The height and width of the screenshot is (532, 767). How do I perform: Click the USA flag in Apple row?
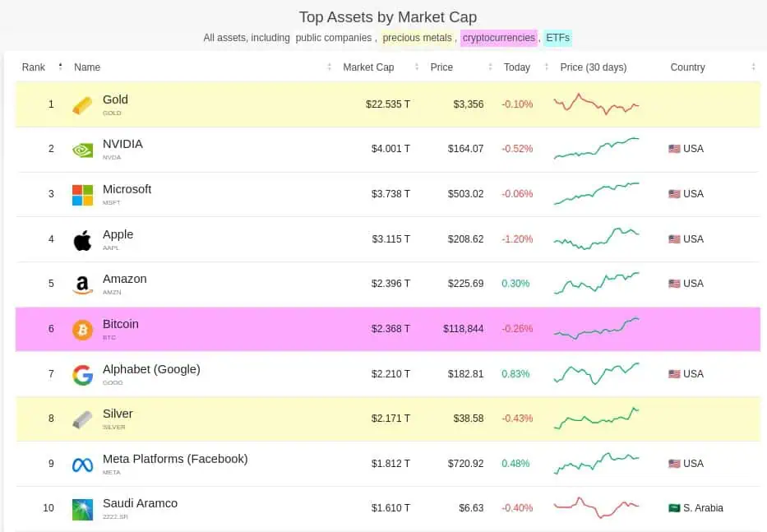pyautogui.click(x=674, y=239)
